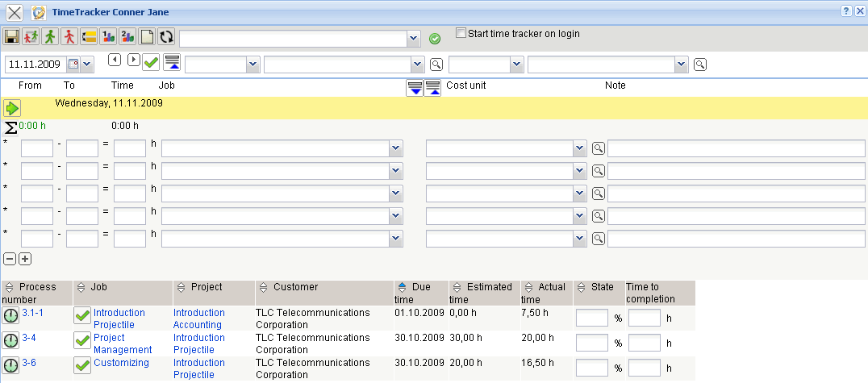The height and width of the screenshot is (383, 868).
Task: Sort table by Customer column header
Action: click(x=295, y=287)
